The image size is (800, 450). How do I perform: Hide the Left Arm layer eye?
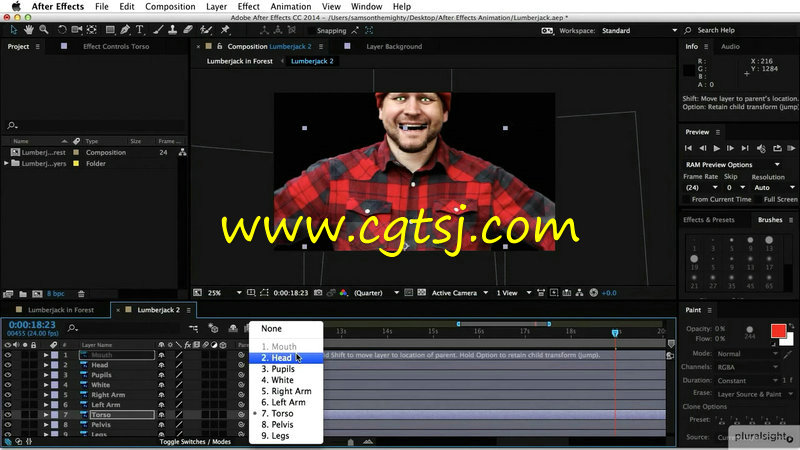pyautogui.click(x=8, y=405)
